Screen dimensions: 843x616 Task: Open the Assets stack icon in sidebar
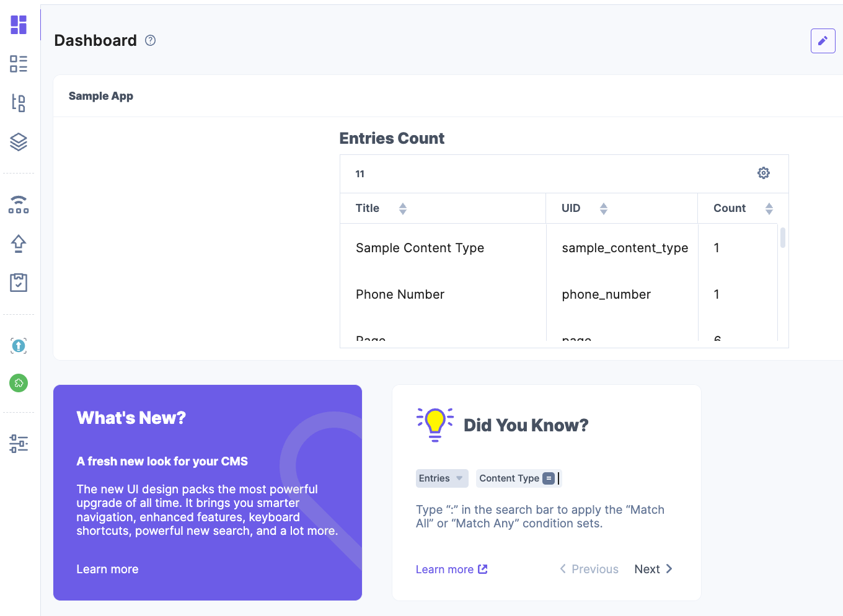[x=19, y=142]
